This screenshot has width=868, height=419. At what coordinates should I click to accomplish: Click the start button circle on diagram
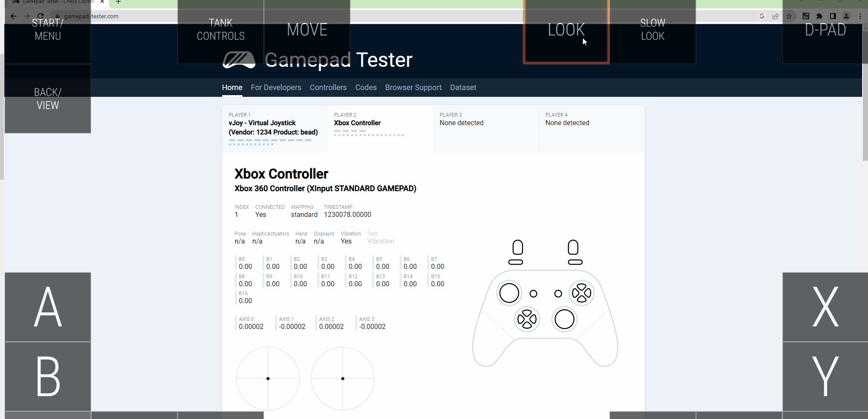pyautogui.click(x=558, y=293)
